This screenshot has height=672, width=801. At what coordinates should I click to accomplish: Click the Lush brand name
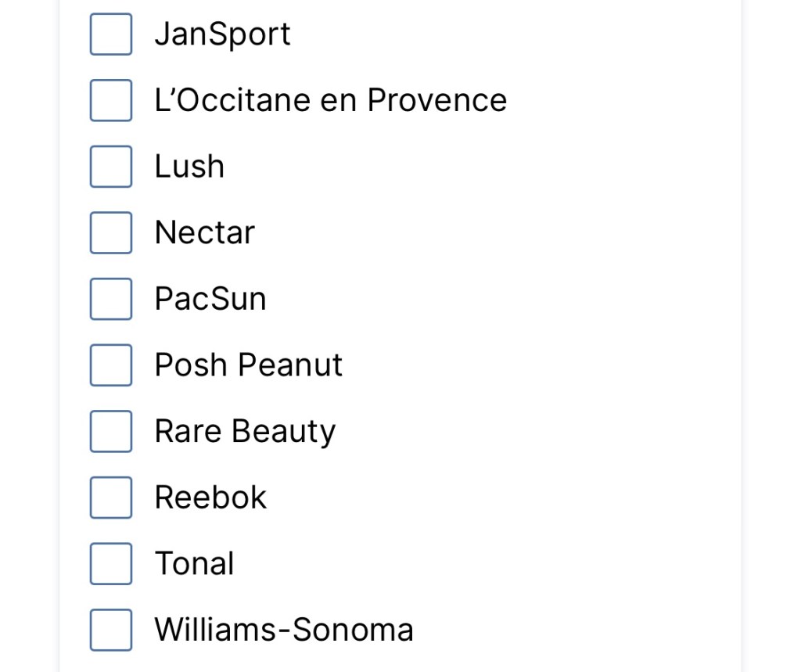point(189,167)
